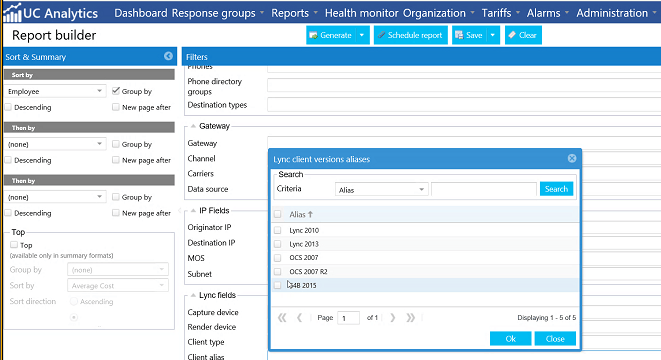Viewport: 661px width, 360px height.
Task: Open the Criteria Alias dropdown
Action: click(x=382, y=189)
